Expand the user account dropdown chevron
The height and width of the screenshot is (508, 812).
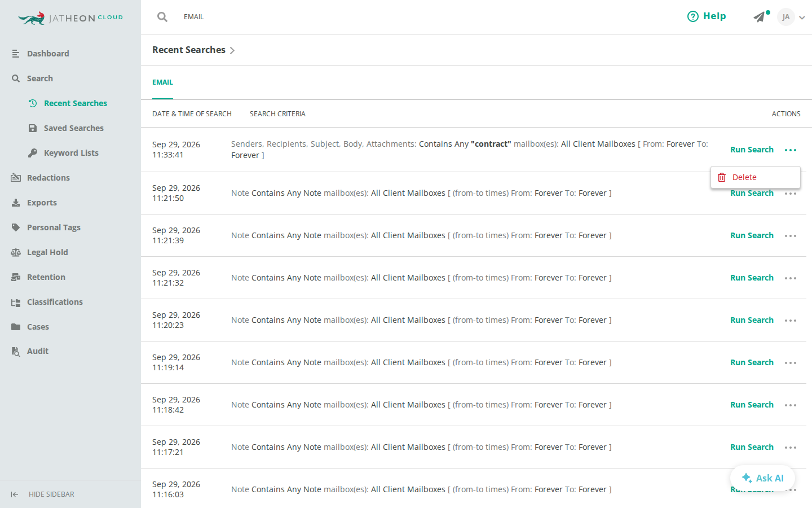[802, 17]
